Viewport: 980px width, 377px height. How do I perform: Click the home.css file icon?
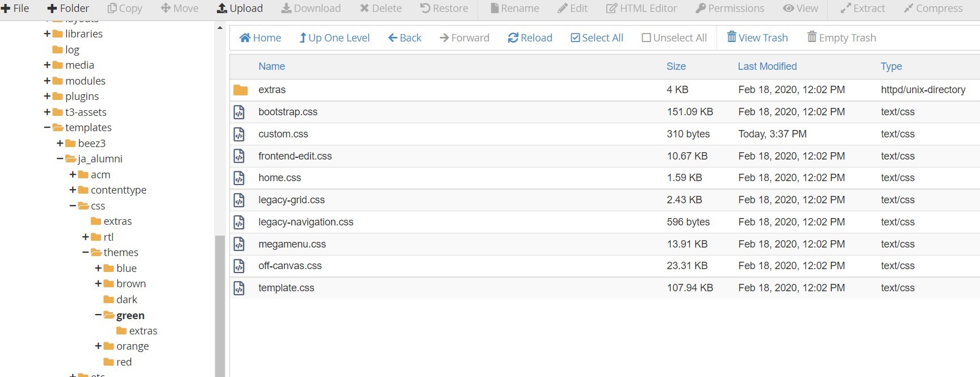pos(239,178)
